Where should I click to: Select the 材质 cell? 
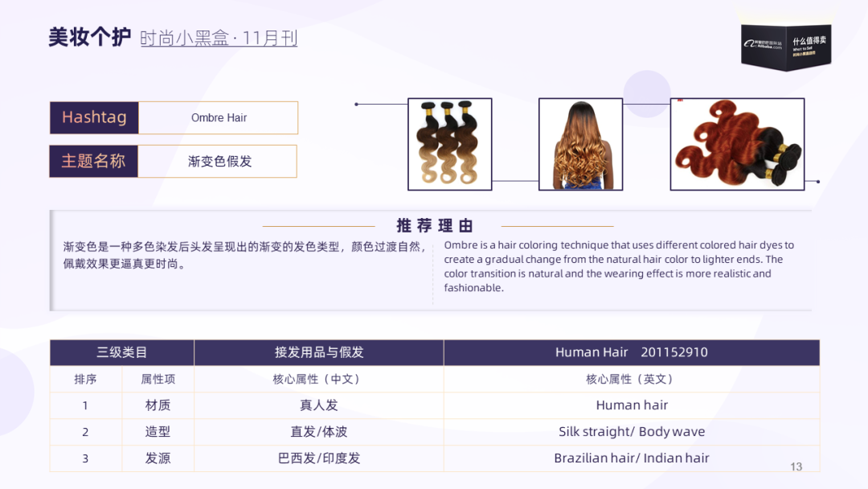tap(158, 405)
